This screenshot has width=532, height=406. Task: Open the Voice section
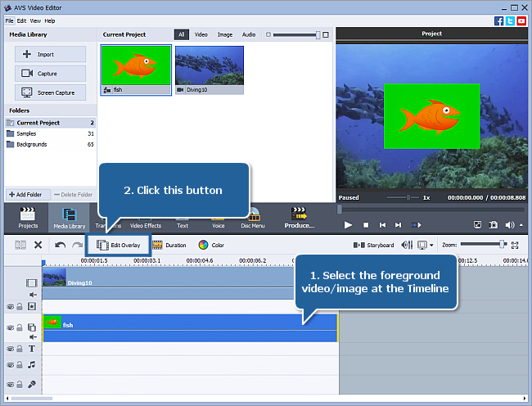click(x=219, y=225)
